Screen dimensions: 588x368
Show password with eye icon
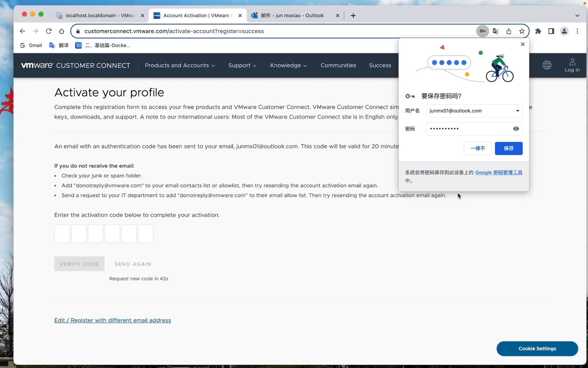[x=516, y=129]
